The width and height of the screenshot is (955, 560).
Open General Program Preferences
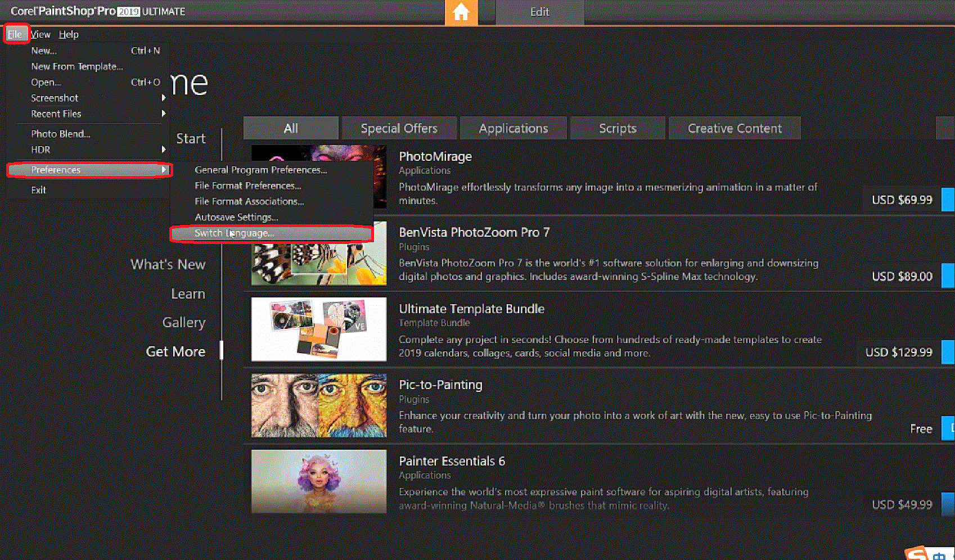click(260, 170)
